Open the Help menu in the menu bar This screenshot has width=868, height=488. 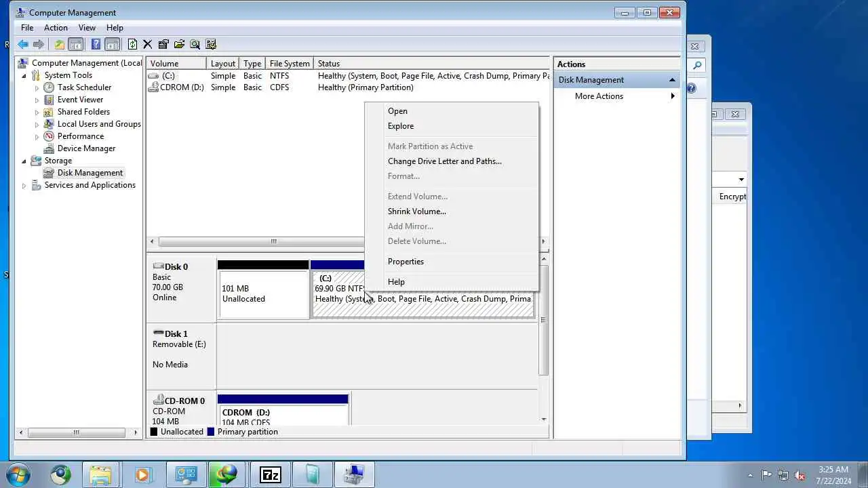(x=115, y=28)
